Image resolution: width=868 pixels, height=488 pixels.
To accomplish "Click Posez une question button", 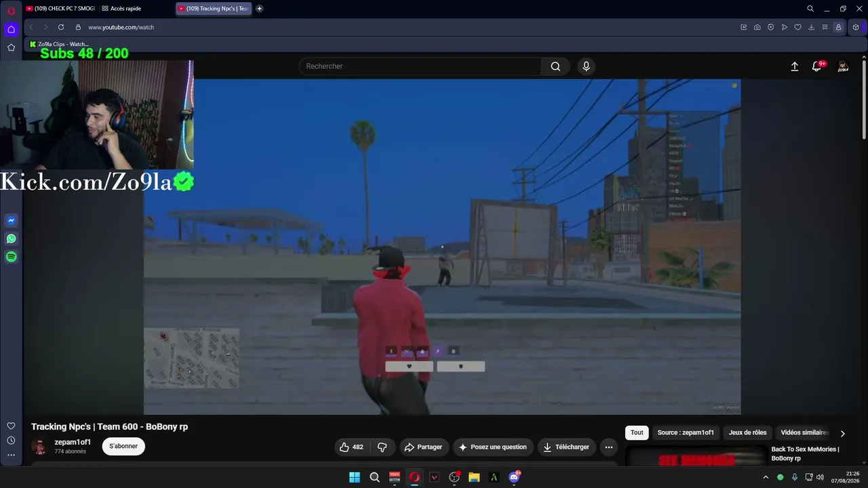I will click(x=493, y=447).
